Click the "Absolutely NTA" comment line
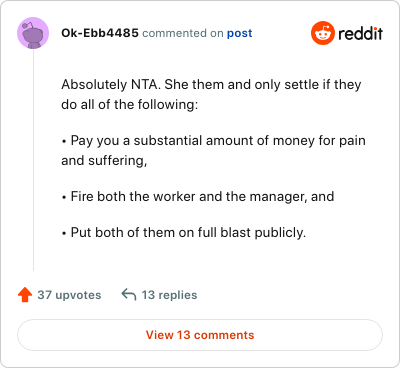 click(211, 85)
